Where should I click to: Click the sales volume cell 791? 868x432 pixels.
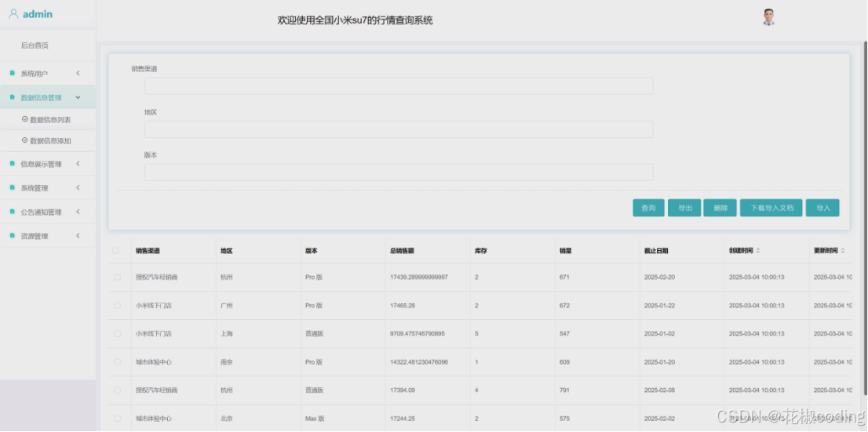(564, 390)
